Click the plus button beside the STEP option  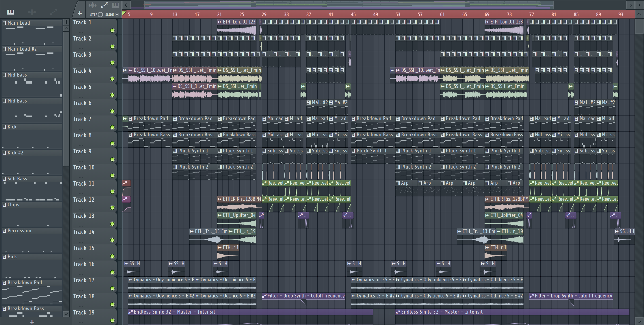(x=80, y=13)
